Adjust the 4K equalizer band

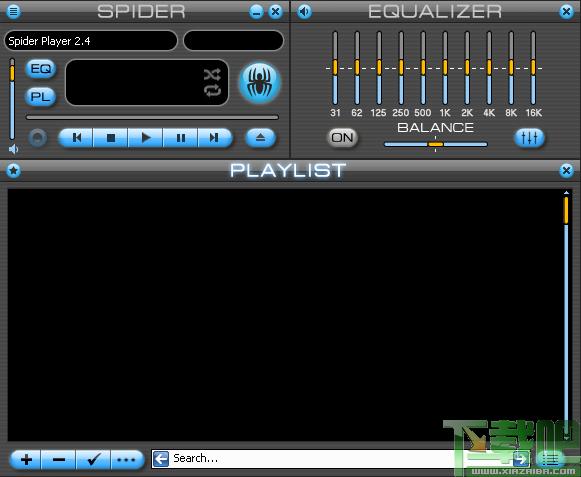point(489,68)
